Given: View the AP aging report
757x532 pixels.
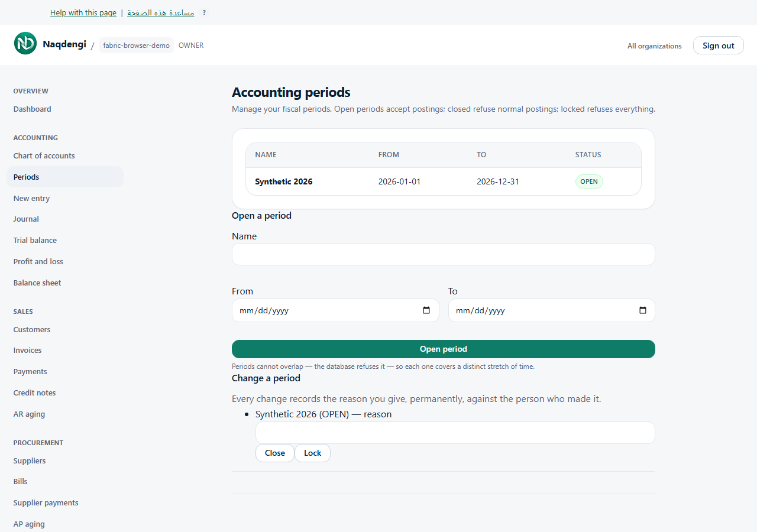Looking at the screenshot, I should click(x=29, y=524).
